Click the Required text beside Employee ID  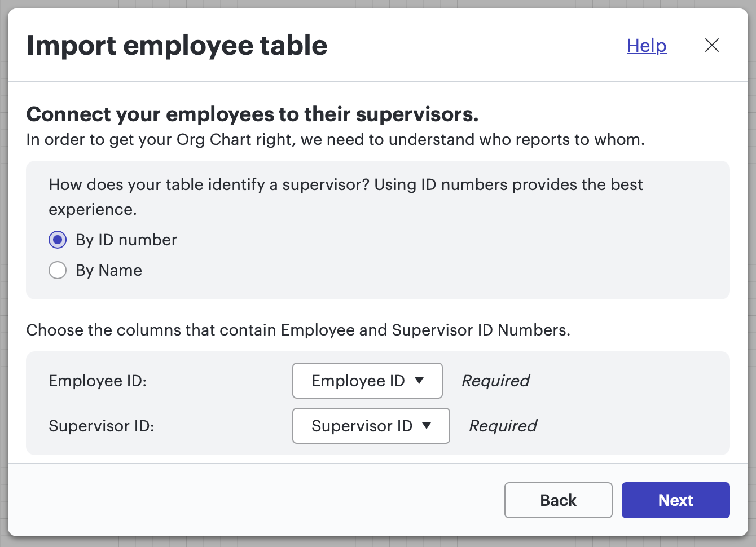click(495, 381)
